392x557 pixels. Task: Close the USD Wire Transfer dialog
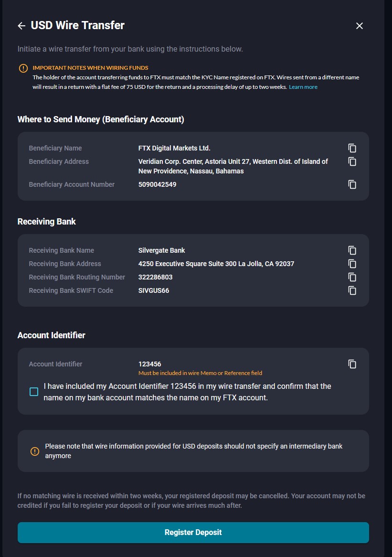point(360,26)
